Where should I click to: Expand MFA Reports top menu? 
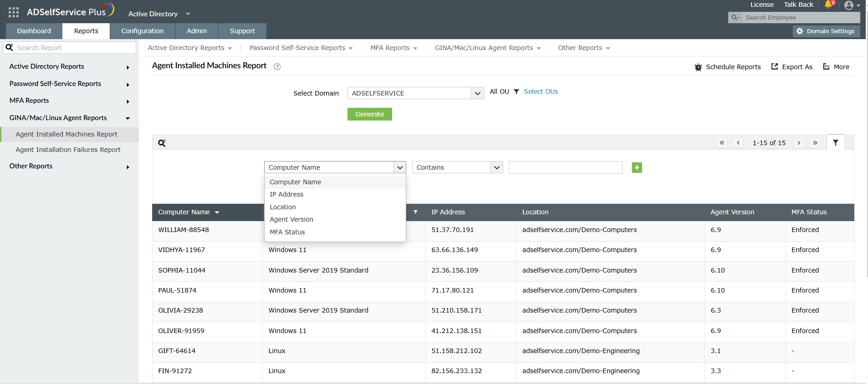tap(393, 48)
